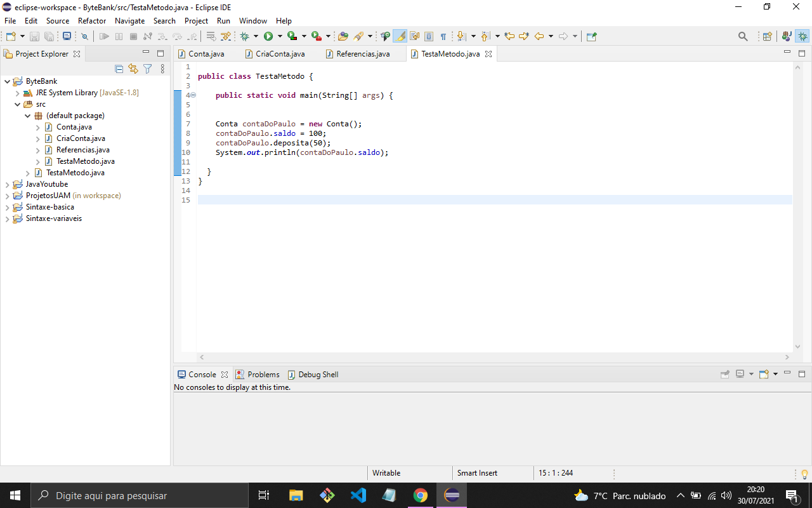Image resolution: width=812 pixels, height=508 pixels.
Task: Collapse the ByteBank project node
Action: click(7, 81)
